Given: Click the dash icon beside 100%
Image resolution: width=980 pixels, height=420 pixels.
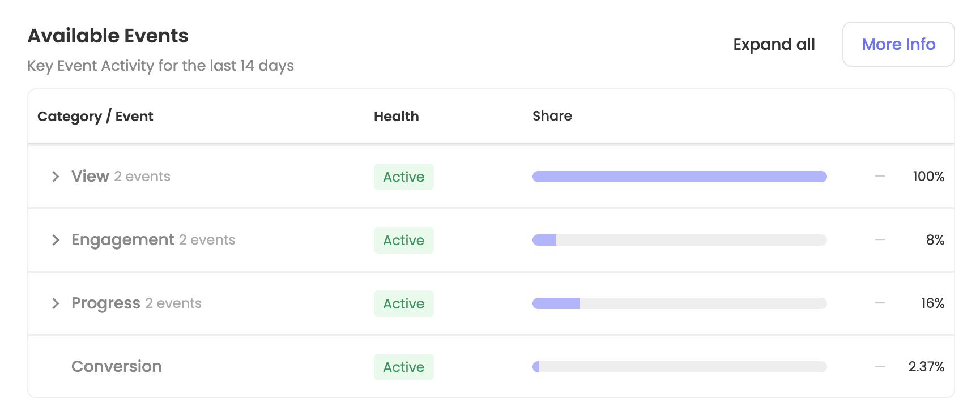Looking at the screenshot, I should [879, 177].
